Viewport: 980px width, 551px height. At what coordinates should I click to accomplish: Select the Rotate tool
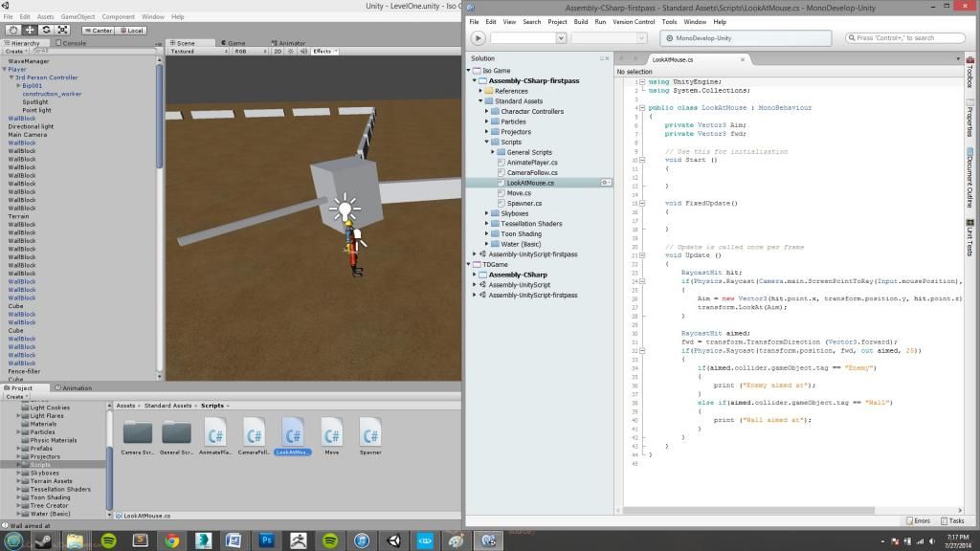tap(45, 30)
